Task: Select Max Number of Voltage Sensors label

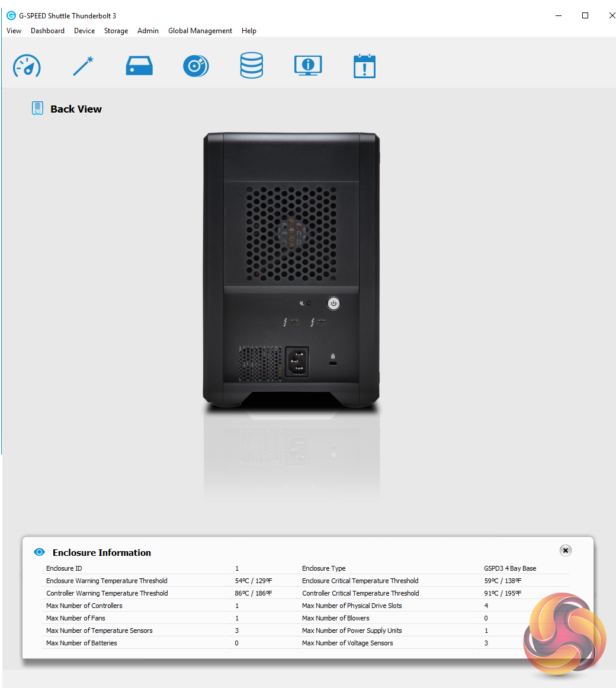Action: pos(347,643)
